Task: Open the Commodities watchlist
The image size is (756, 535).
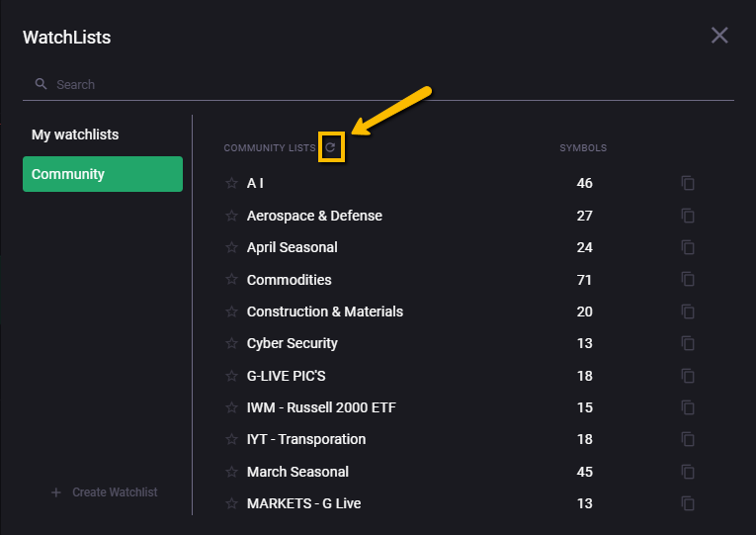Action: click(x=290, y=280)
